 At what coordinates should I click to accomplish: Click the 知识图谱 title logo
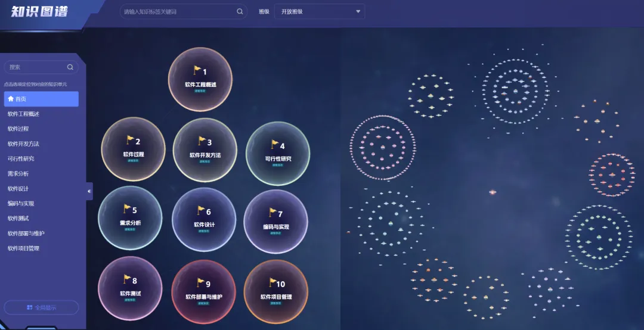click(x=39, y=11)
